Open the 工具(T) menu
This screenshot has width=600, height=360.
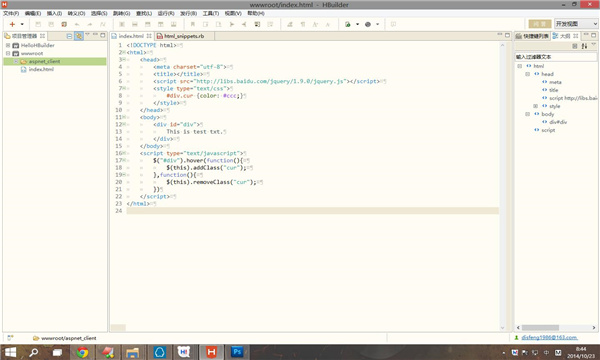(x=211, y=13)
